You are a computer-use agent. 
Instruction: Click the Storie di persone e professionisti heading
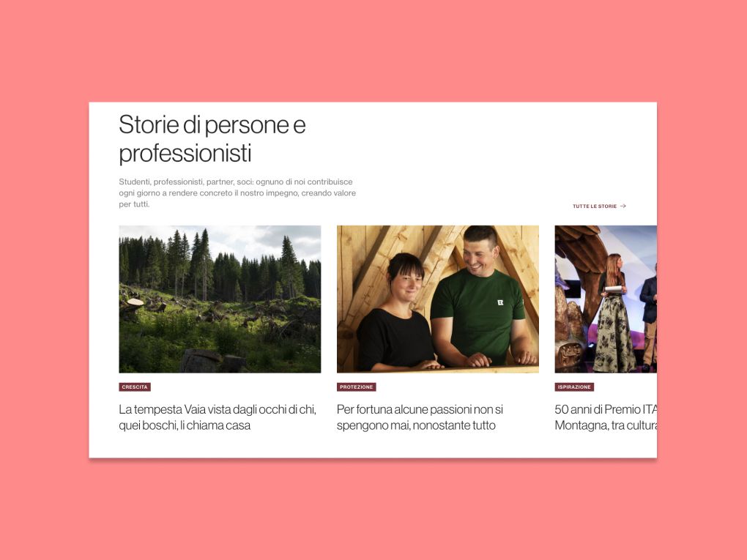point(212,138)
